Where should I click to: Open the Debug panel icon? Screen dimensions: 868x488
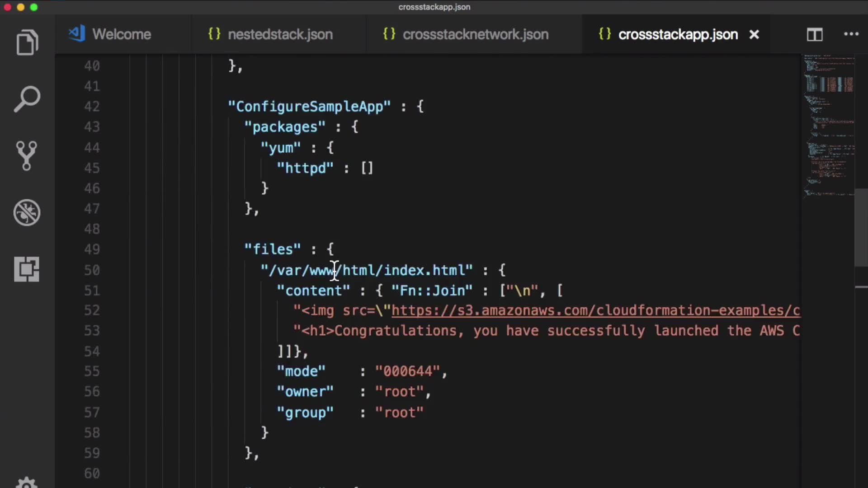pyautogui.click(x=27, y=212)
